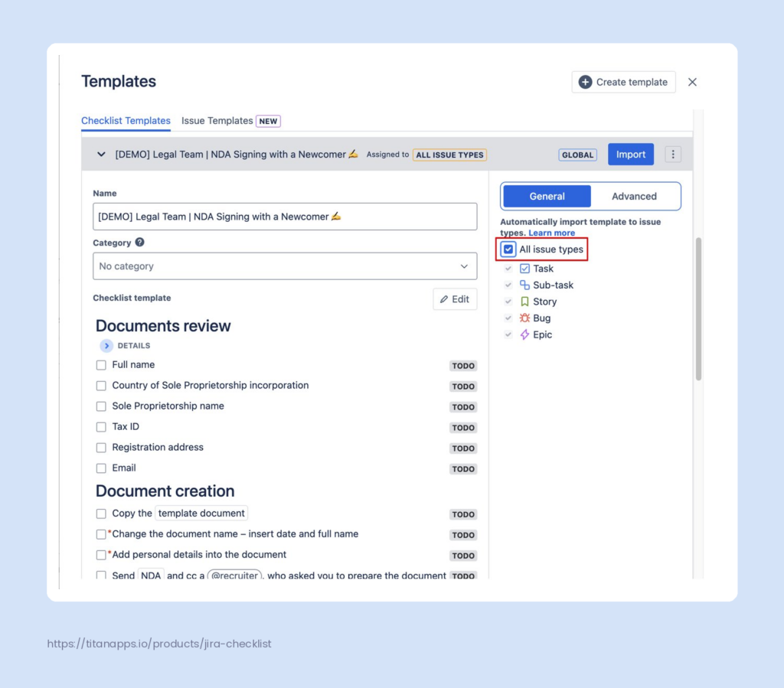Click TODO status for Email
The width and height of the screenshot is (784, 688).
[463, 468]
